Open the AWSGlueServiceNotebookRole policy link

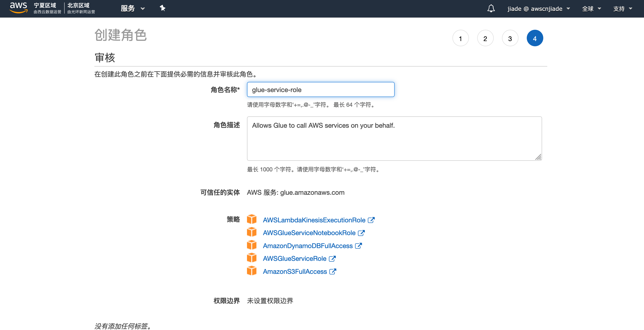pos(309,233)
